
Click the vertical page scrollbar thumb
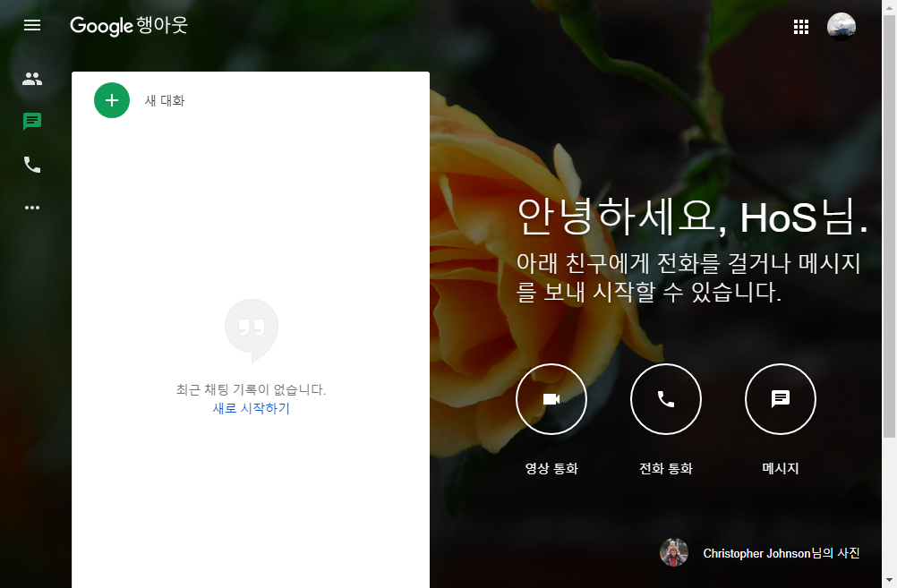pyautogui.click(x=889, y=226)
